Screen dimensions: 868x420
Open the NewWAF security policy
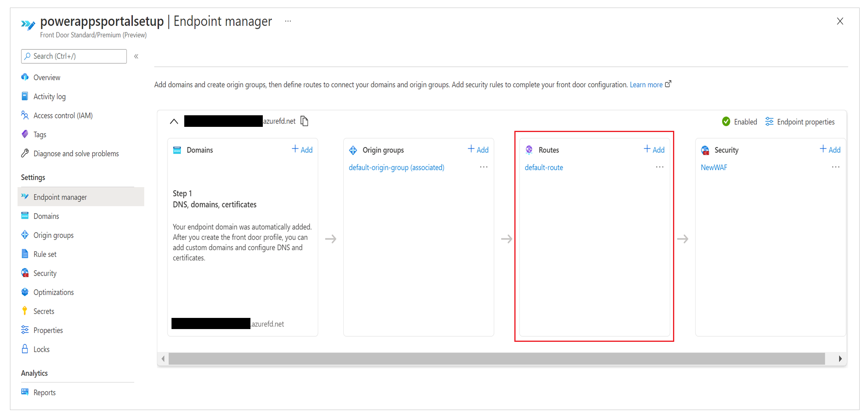click(714, 167)
